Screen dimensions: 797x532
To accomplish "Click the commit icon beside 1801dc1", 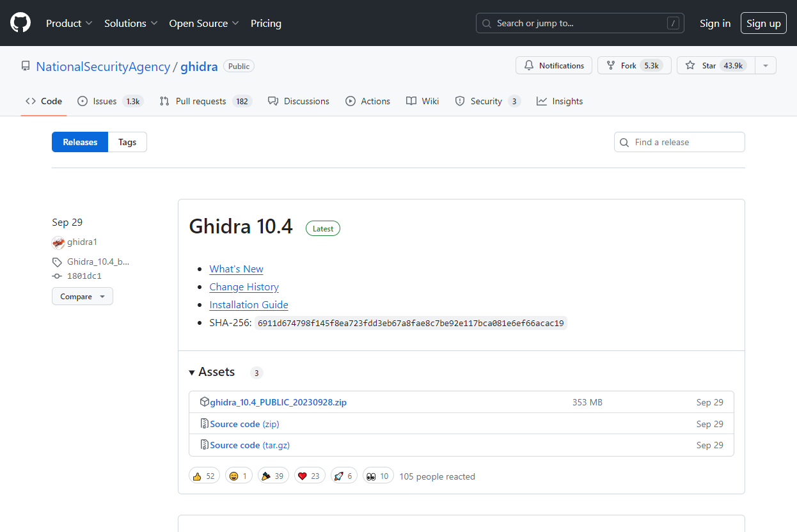I will point(57,276).
